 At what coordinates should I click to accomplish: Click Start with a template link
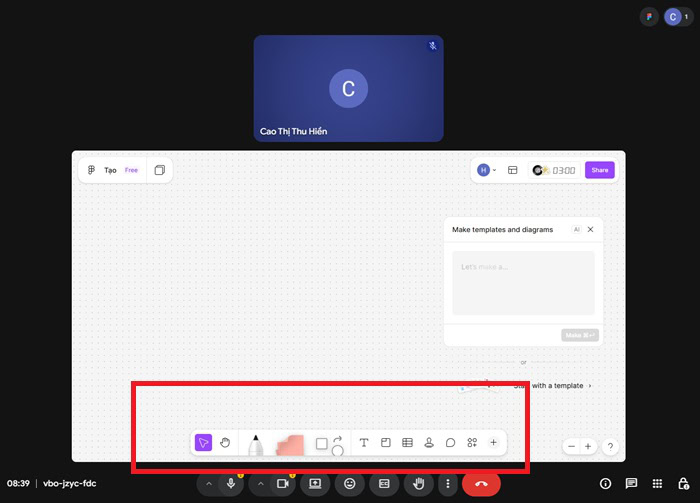click(552, 385)
